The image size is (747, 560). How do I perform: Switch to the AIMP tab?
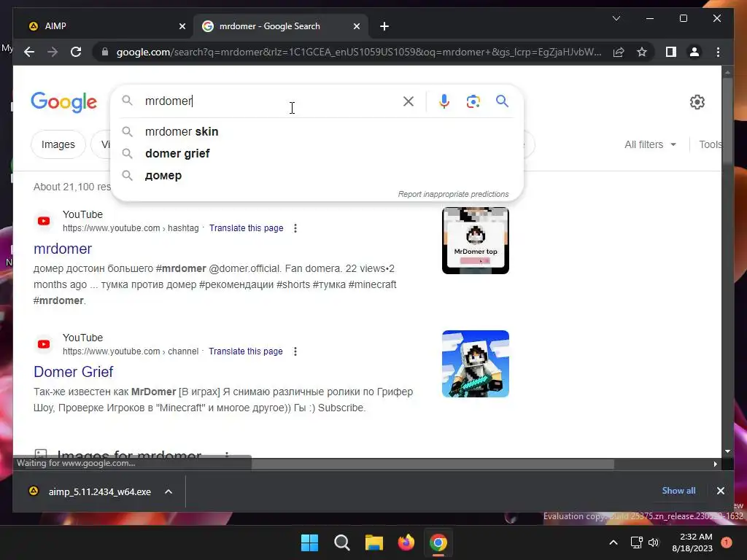tap(104, 26)
